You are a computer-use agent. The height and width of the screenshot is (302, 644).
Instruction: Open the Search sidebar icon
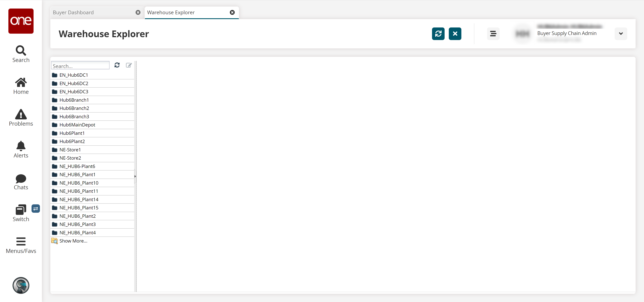click(21, 54)
